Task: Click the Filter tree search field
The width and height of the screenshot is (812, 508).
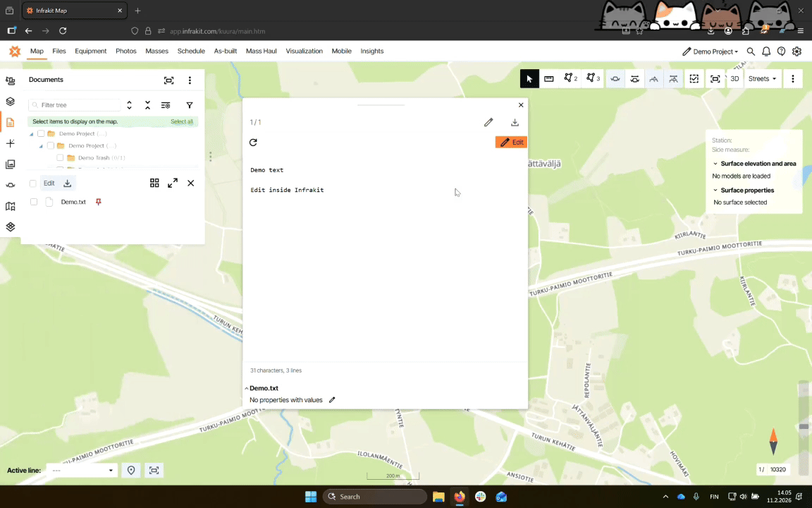Action: point(79,105)
